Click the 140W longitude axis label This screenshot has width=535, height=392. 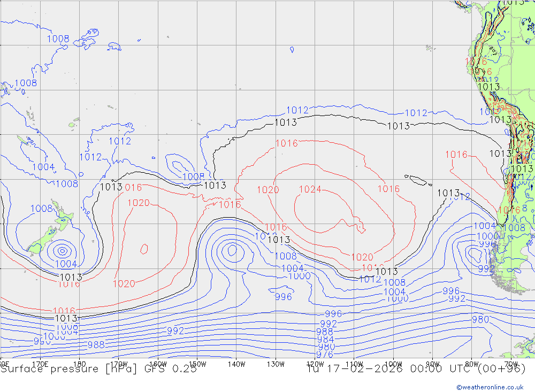[236, 364]
